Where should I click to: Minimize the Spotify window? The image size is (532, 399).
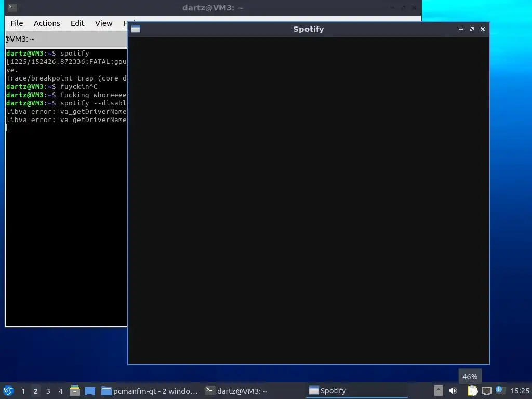click(461, 29)
